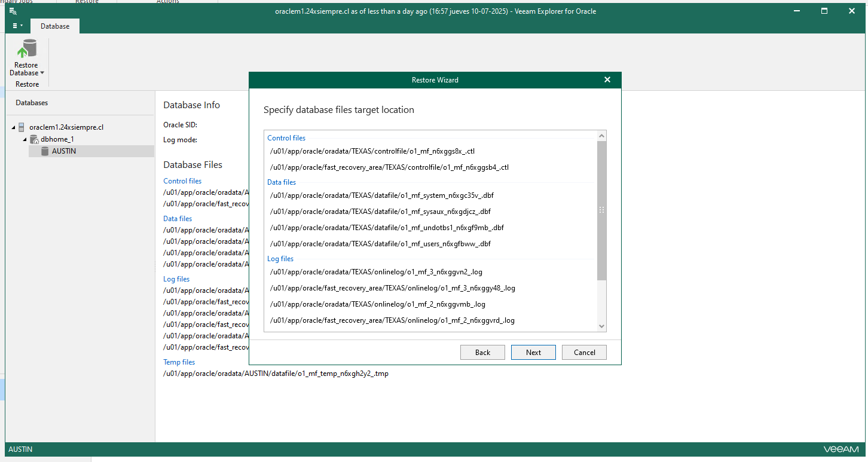Image resolution: width=868 pixels, height=462 pixels.
Task: Open the application menu dropdown beside Database tab
Action: [17, 26]
